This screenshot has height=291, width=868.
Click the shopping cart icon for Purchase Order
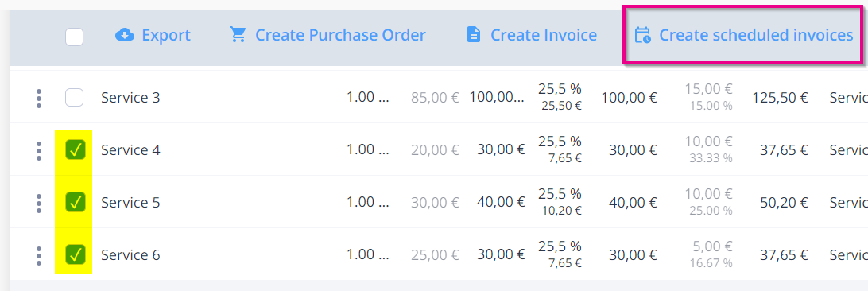[x=238, y=35]
